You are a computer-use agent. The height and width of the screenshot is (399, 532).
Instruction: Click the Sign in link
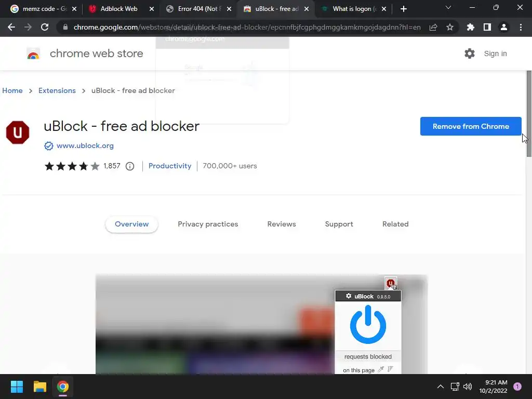[495, 54]
